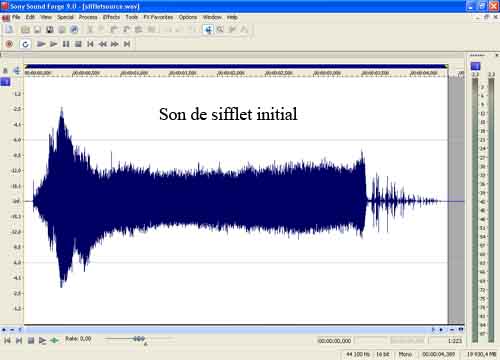
Task: Toggle Loop Playback in the transport bar
Action: [25, 44]
